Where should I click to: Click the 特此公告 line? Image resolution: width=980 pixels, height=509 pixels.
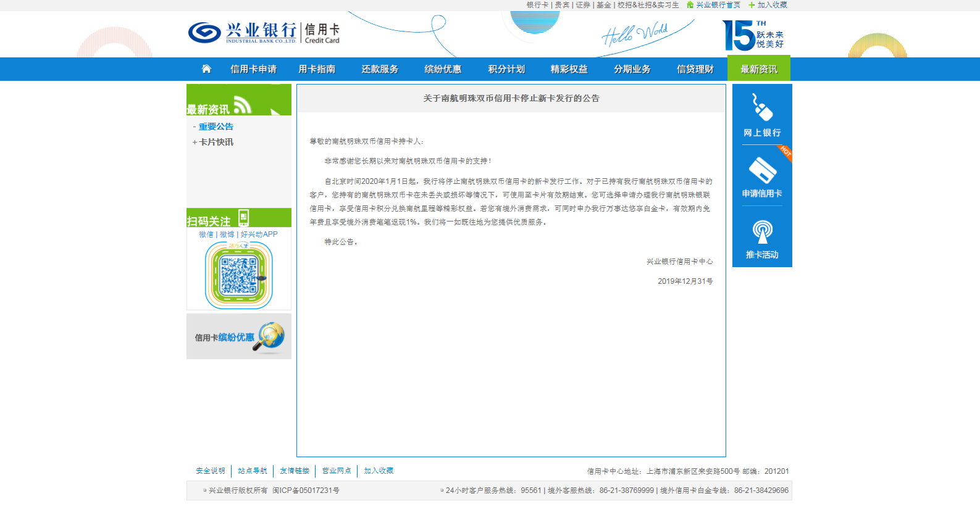(341, 242)
